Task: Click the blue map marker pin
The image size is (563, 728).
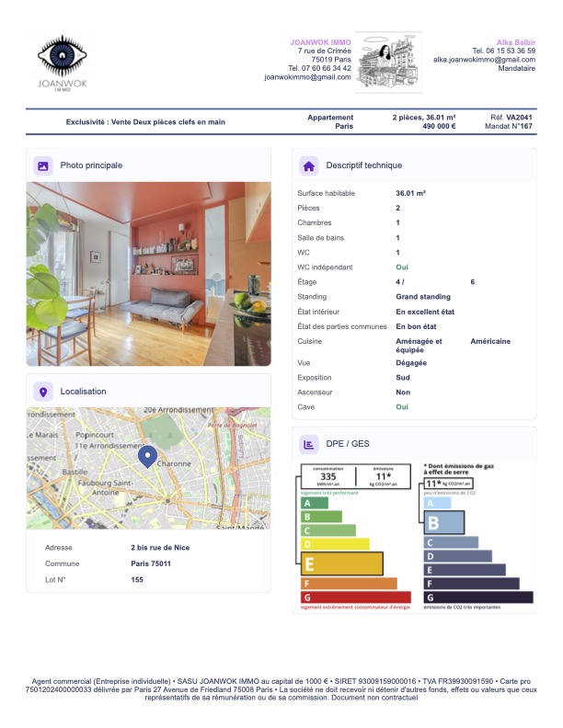Action: (147, 456)
